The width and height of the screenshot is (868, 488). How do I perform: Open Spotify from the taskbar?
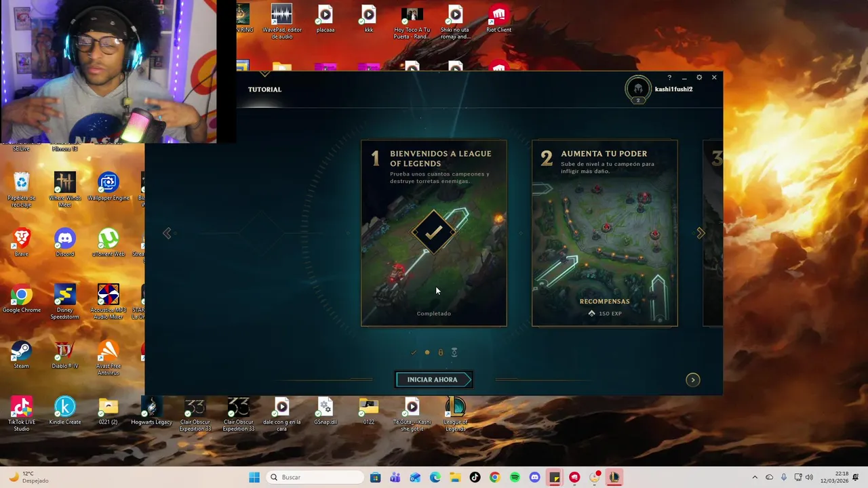coord(515,477)
